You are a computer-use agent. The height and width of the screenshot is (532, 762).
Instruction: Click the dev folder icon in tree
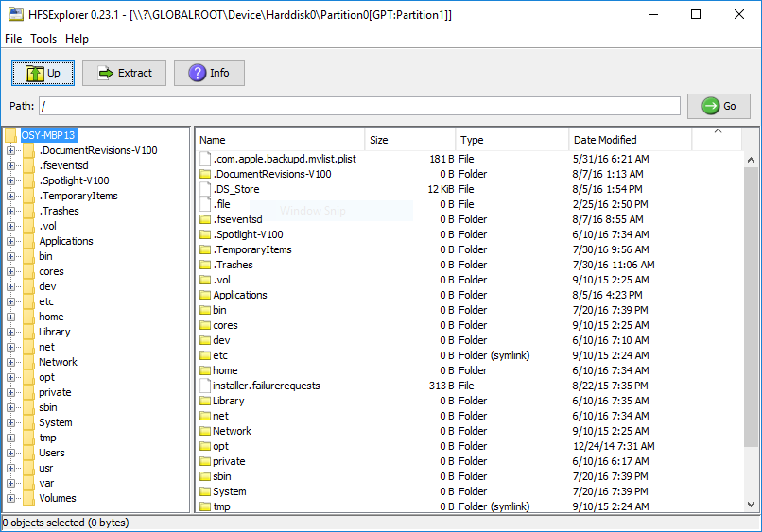[x=29, y=286]
